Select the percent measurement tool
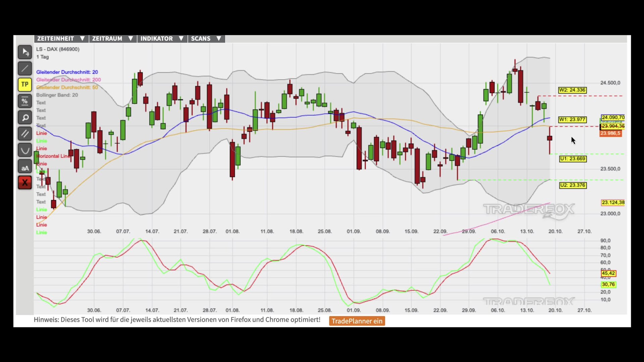The height and width of the screenshot is (362, 644). click(25, 101)
